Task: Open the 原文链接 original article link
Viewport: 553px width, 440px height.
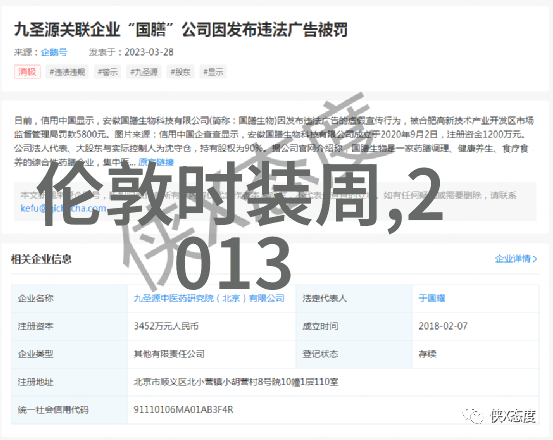Action: [156, 162]
